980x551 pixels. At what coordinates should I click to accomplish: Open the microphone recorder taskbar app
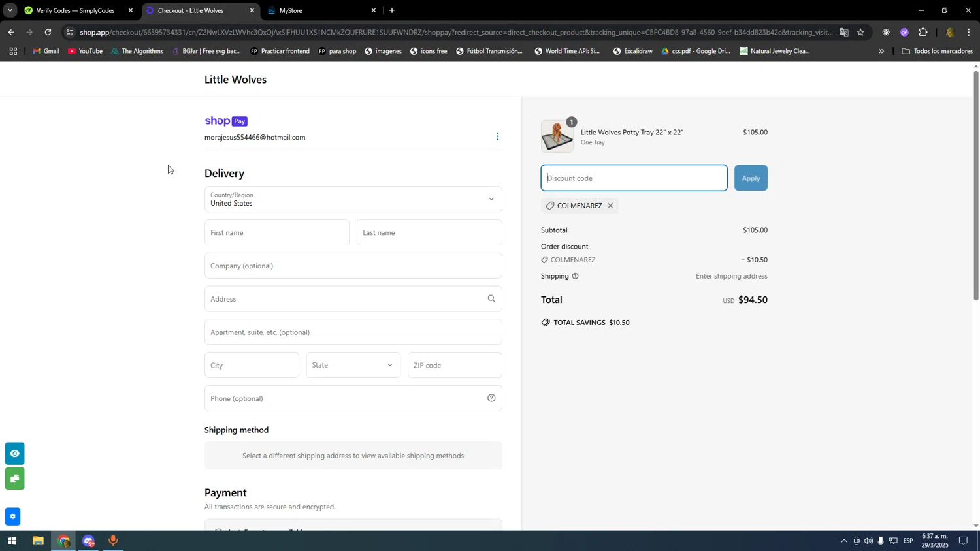click(114, 541)
